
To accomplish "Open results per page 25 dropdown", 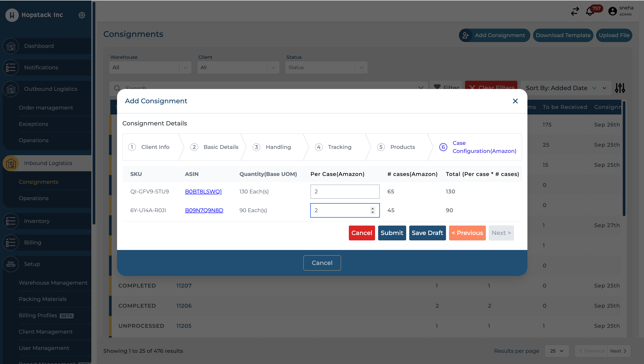I will tap(557, 351).
